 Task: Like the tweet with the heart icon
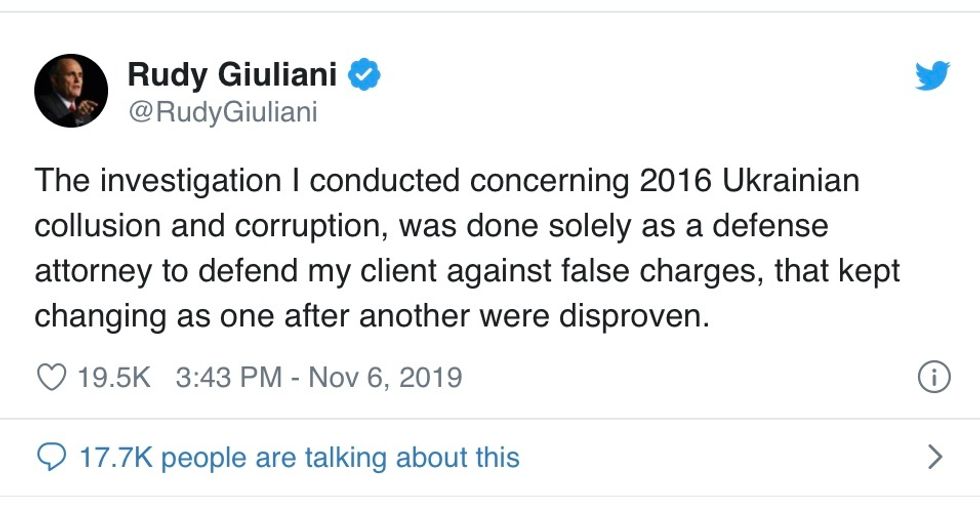(50, 377)
